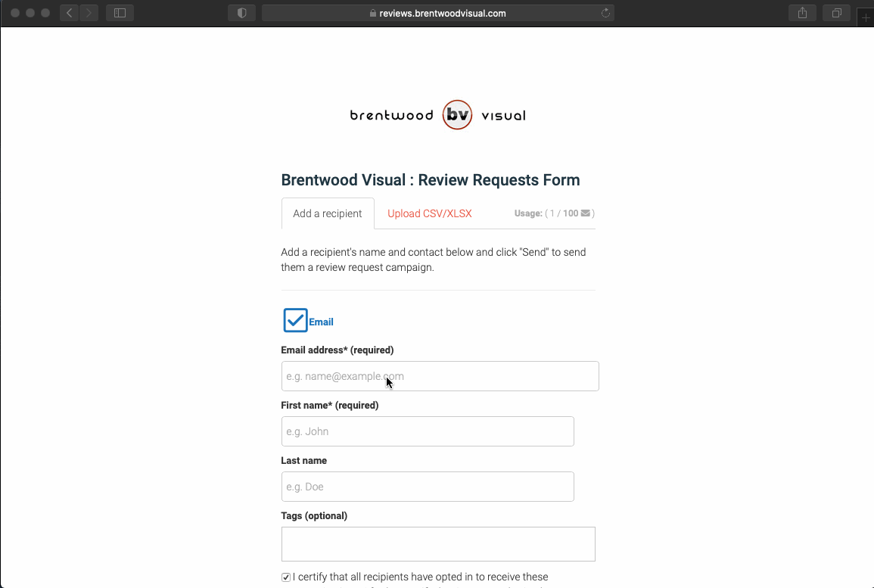Toggle the opt-in certification checkbox
Image resolution: width=874 pixels, height=588 pixels.
click(x=286, y=577)
